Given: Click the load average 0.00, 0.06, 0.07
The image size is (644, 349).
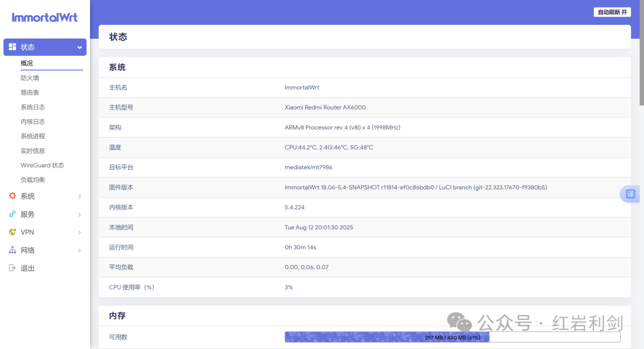Looking at the screenshot, I should pyautogui.click(x=306, y=267).
